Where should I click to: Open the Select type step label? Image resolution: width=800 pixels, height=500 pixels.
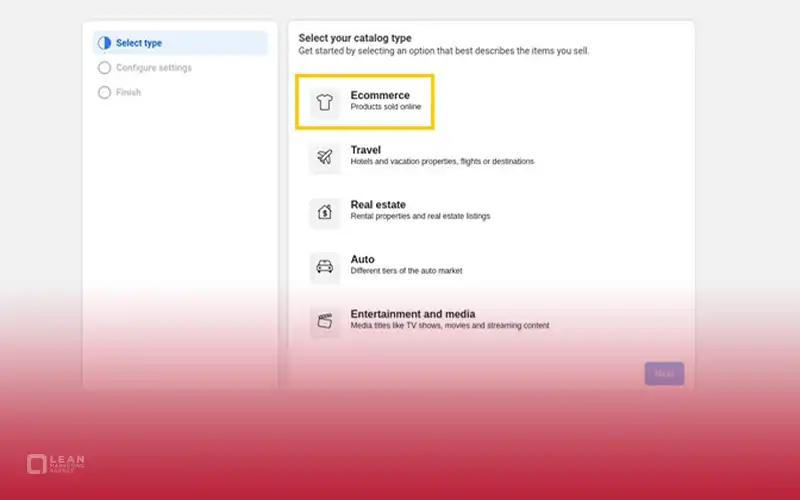click(139, 43)
